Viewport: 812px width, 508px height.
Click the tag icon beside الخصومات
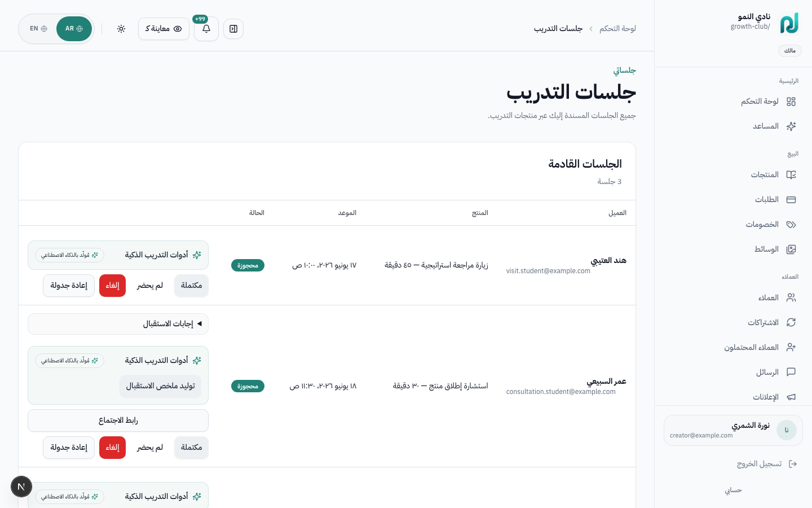point(791,225)
